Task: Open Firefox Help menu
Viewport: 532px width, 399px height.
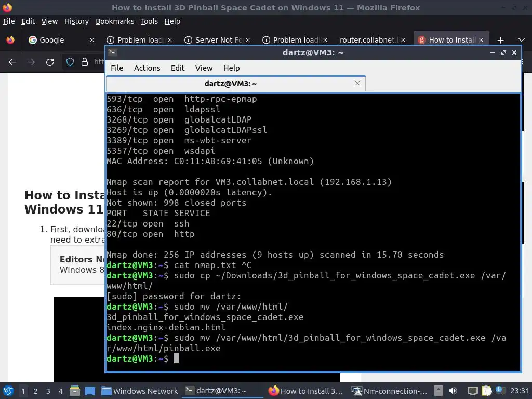Action: 172,21
